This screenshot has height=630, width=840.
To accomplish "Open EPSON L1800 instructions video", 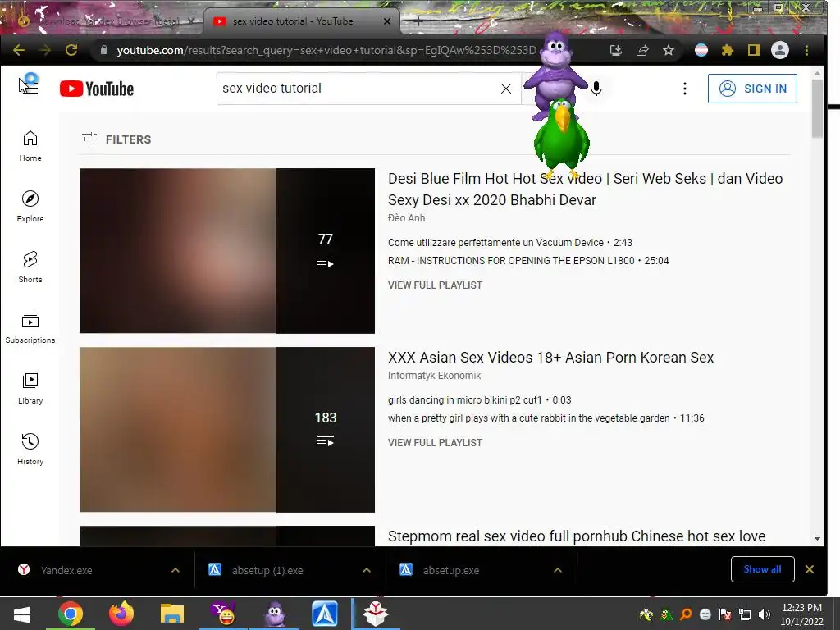I will pos(528,261).
